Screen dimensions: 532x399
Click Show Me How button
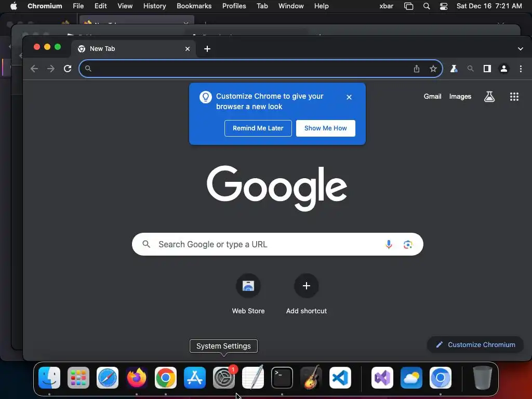(325, 128)
